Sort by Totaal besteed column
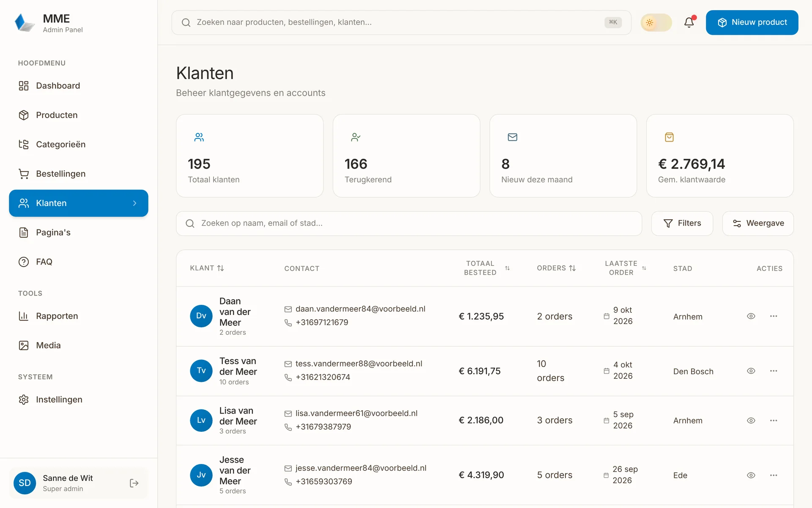 tap(487, 268)
